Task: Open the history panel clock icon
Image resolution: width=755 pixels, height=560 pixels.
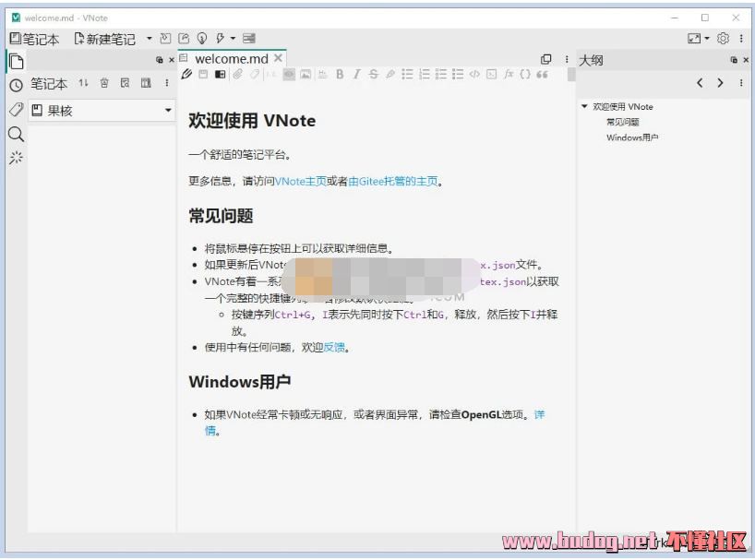Action: click(x=16, y=85)
